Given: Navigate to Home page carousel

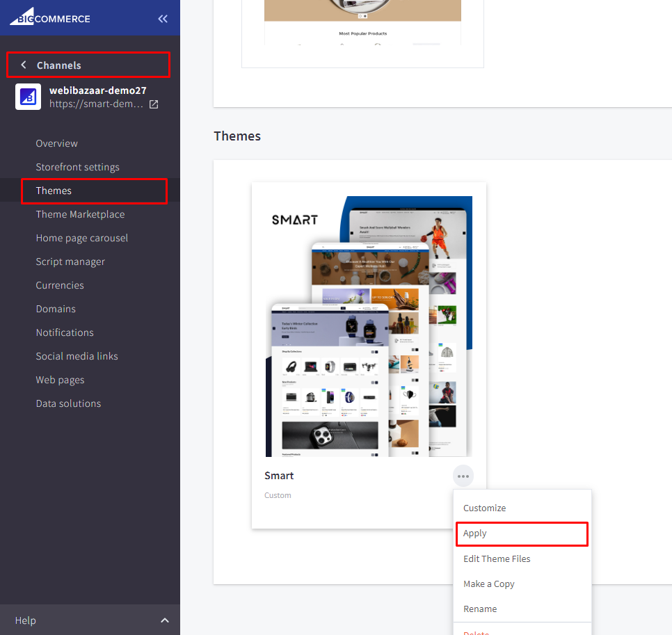Looking at the screenshot, I should tap(82, 238).
